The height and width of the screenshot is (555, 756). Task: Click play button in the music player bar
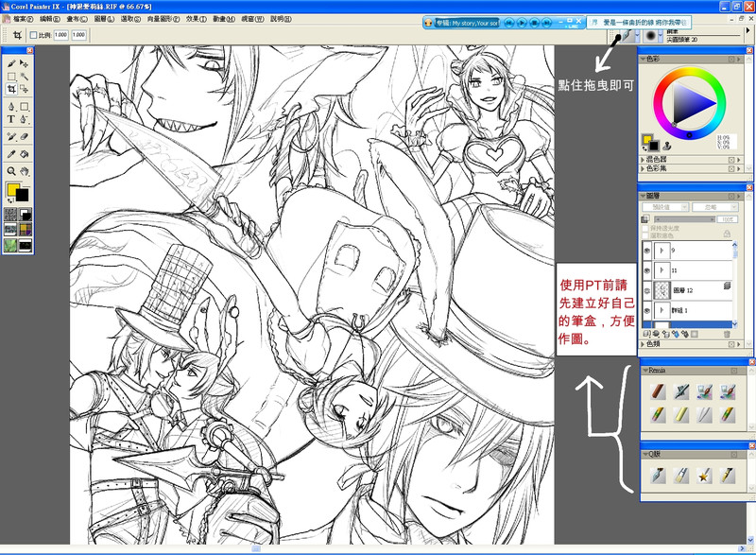(x=522, y=23)
